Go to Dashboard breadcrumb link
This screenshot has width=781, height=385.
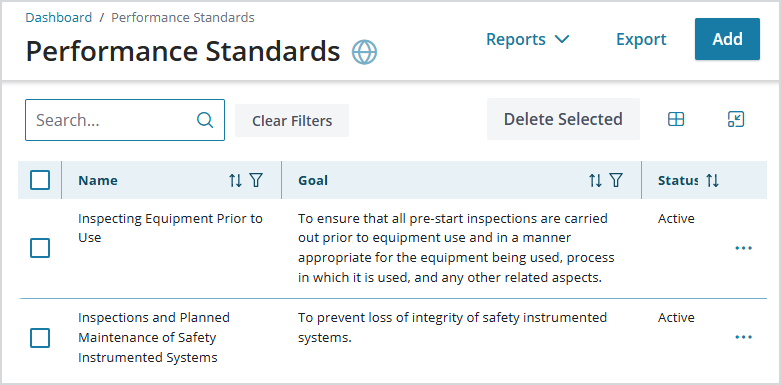point(59,17)
